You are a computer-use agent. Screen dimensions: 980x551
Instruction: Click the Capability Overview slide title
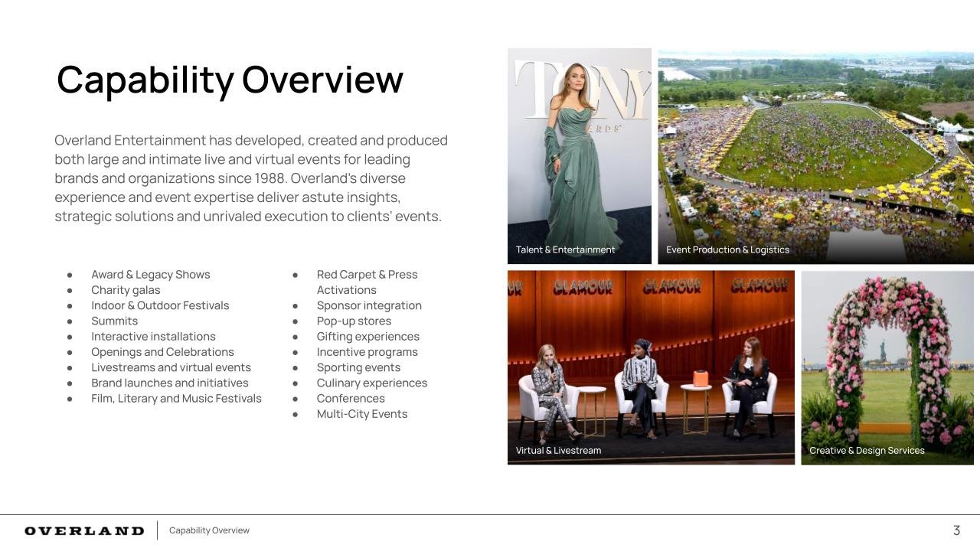pos(229,79)
